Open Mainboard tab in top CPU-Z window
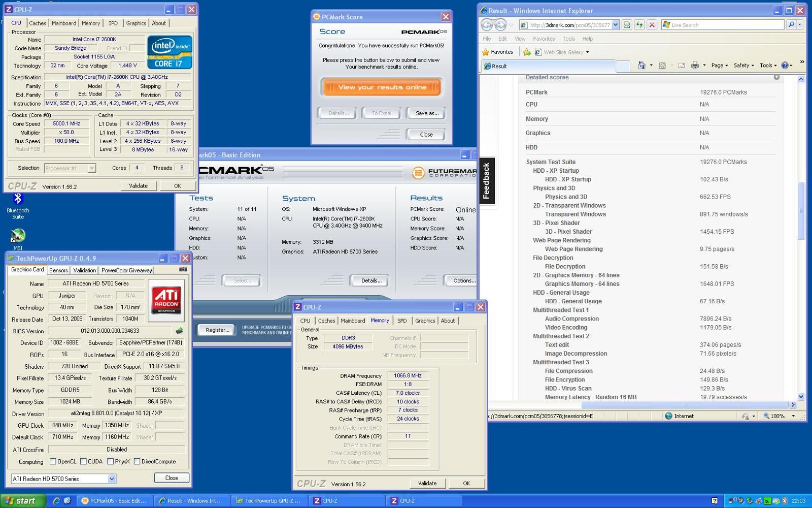 click(x=64, y=23)
